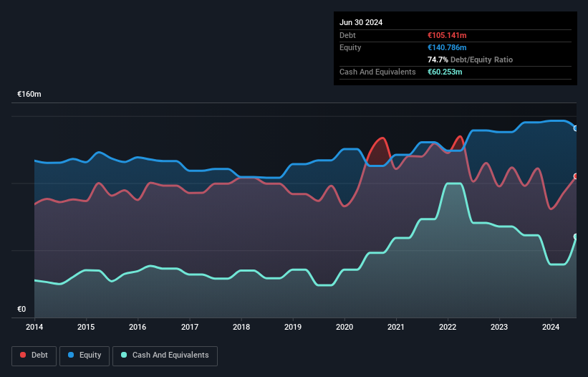
Task: Click the 2024 x-axis label
Action: [x=551, y=327]
